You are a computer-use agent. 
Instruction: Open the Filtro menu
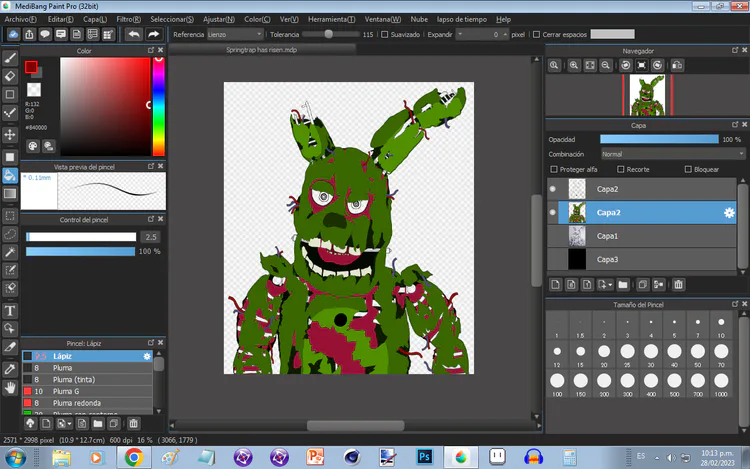[x=128, y=19]
